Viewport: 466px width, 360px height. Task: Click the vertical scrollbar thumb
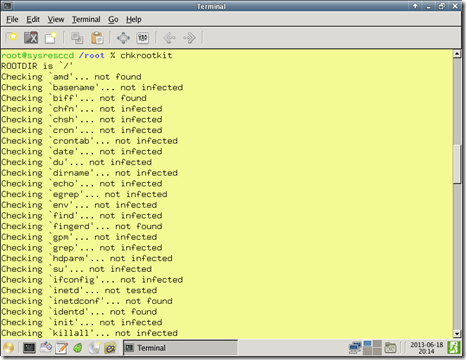(457, 163)
